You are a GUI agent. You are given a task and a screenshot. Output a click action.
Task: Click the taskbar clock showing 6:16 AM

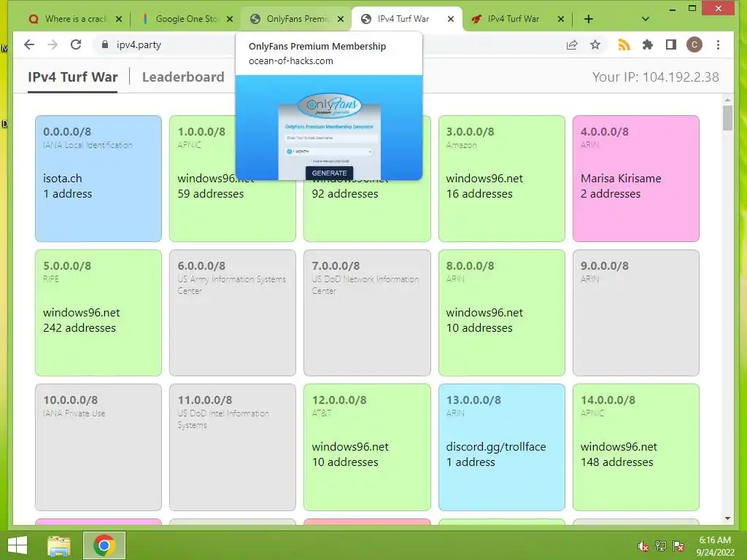(715, 546)
